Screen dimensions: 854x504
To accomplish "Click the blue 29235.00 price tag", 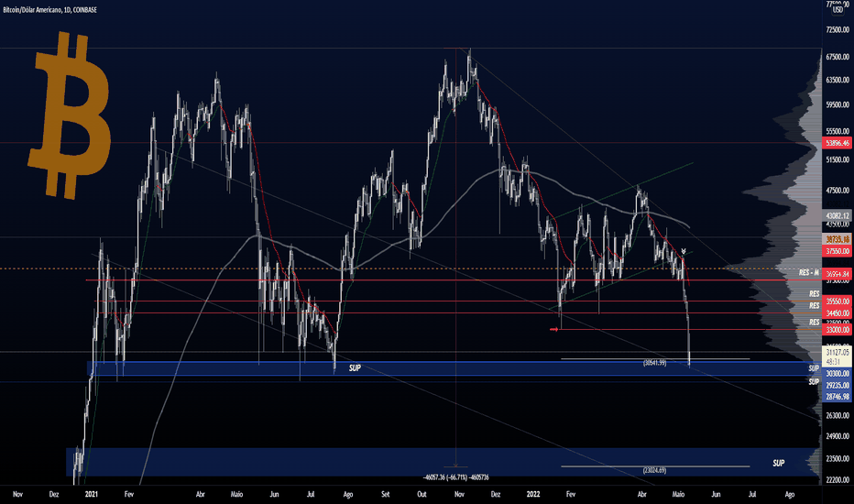I will click(838, 385).
